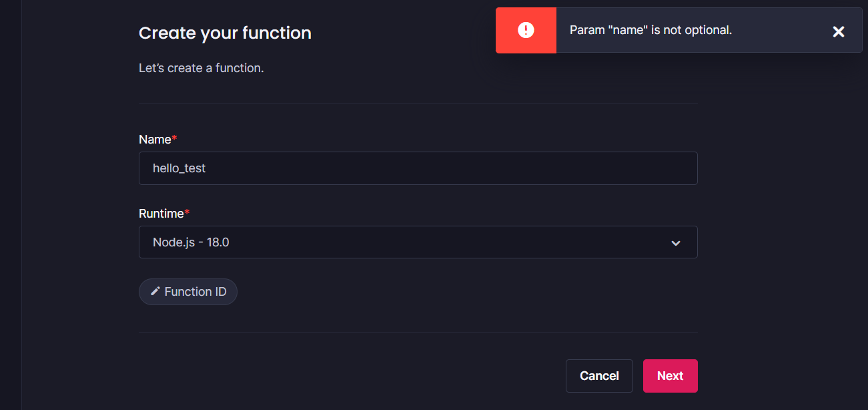Click inside the hello_test text box
Viewport: 868px width, 410px height.
tap(418, 168)
